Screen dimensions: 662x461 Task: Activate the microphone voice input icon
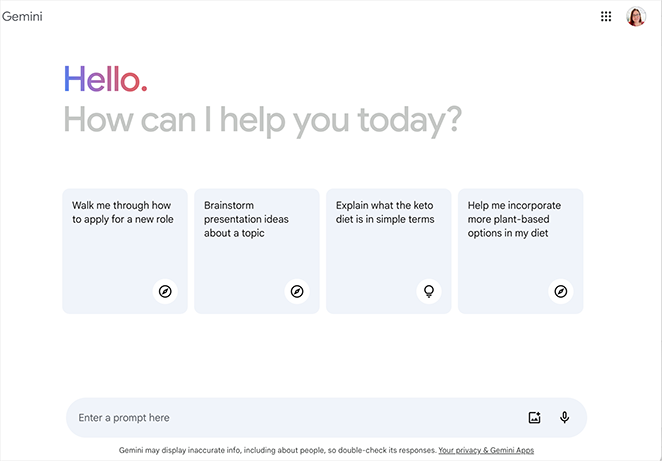tap(565, 418)
